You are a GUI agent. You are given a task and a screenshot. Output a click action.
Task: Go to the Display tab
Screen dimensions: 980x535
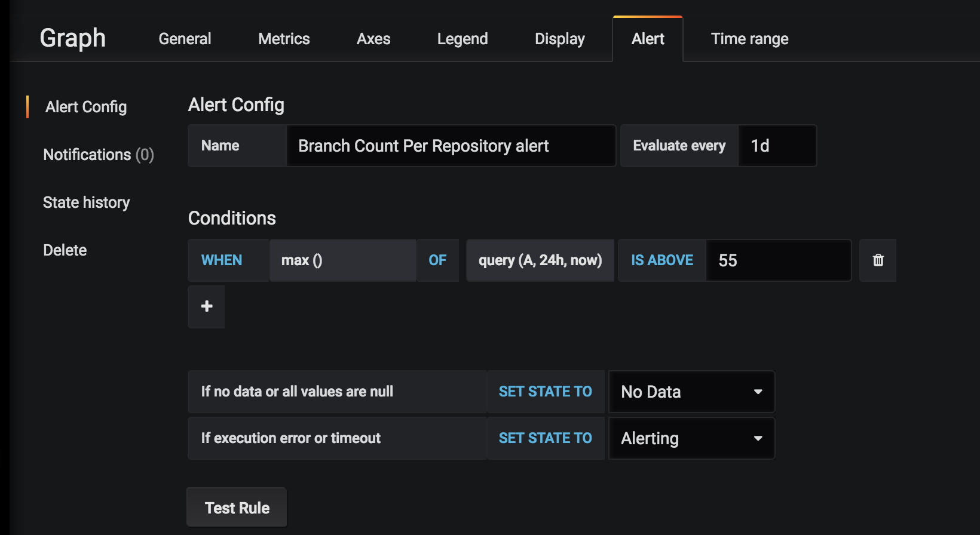click(559, 39)
